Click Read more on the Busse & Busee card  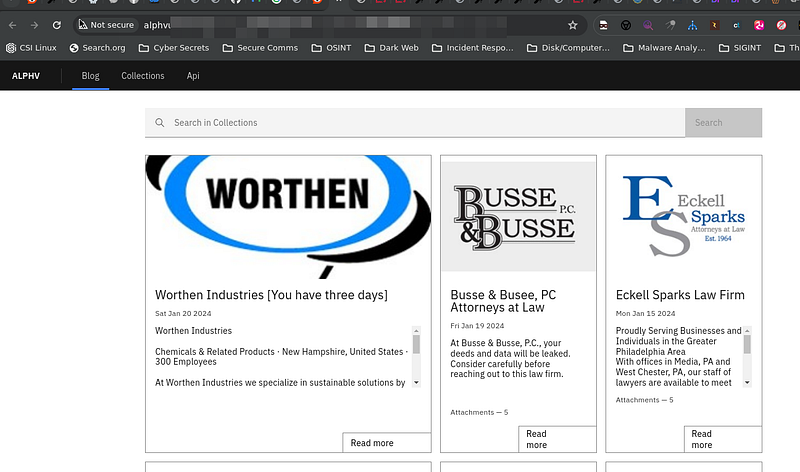click(x=557, y=439)
